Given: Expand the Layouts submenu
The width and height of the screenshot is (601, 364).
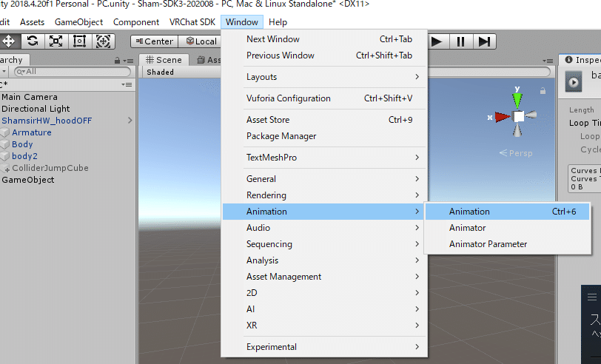Looking at the screenshot, I should point(324,77).
